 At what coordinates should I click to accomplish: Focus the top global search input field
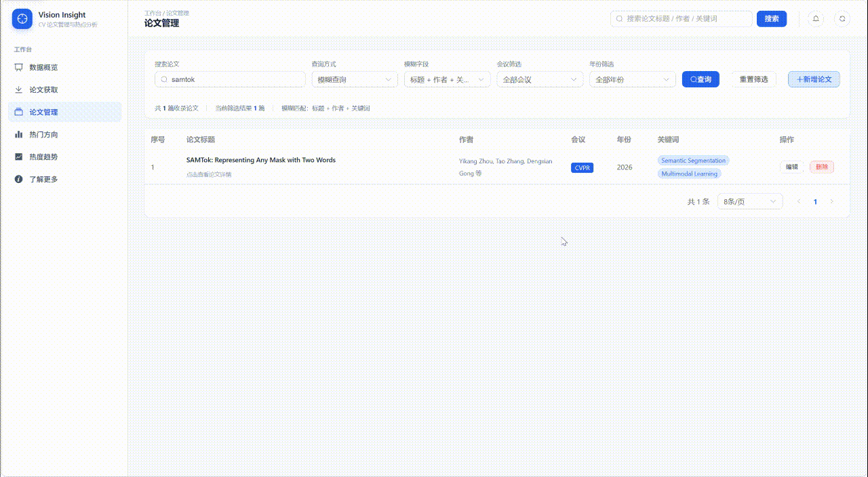[681, 19]
